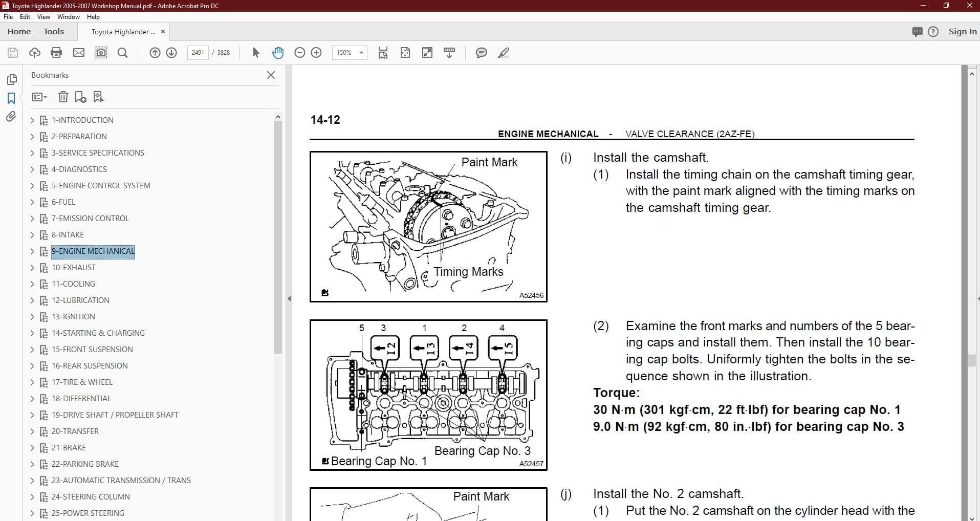Switch to the Home tab

pos(19,32)
